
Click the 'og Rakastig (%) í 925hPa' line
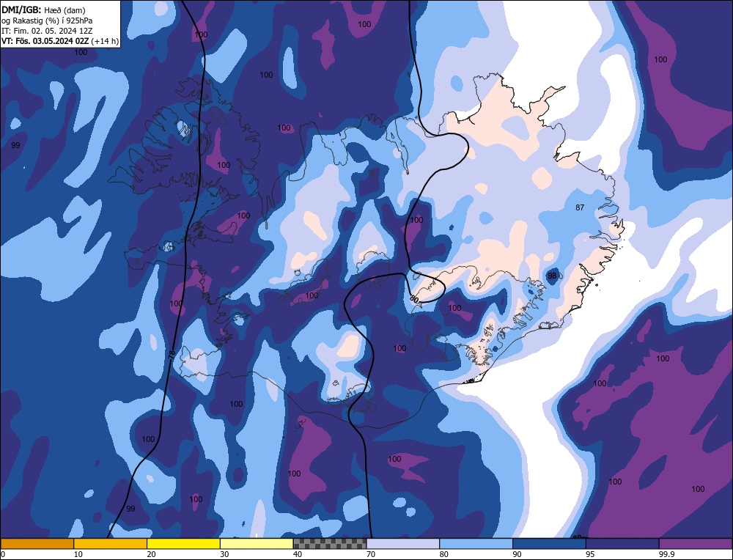(47, 21)
